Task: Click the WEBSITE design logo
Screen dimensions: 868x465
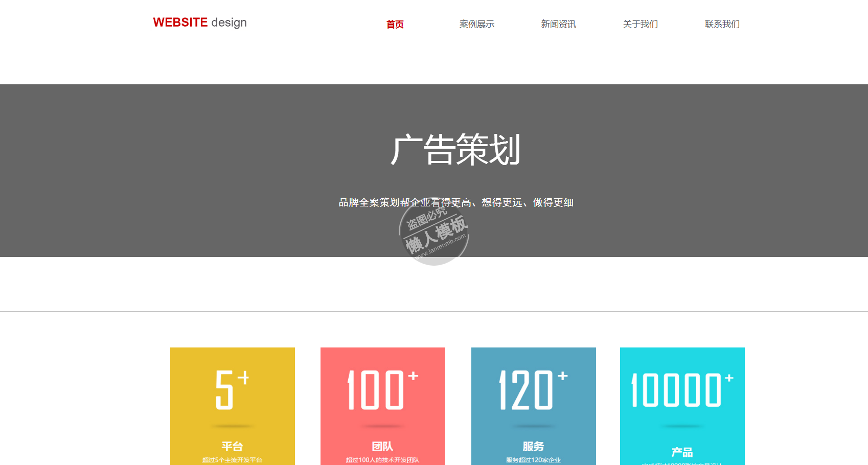Action: pos(200,22)
